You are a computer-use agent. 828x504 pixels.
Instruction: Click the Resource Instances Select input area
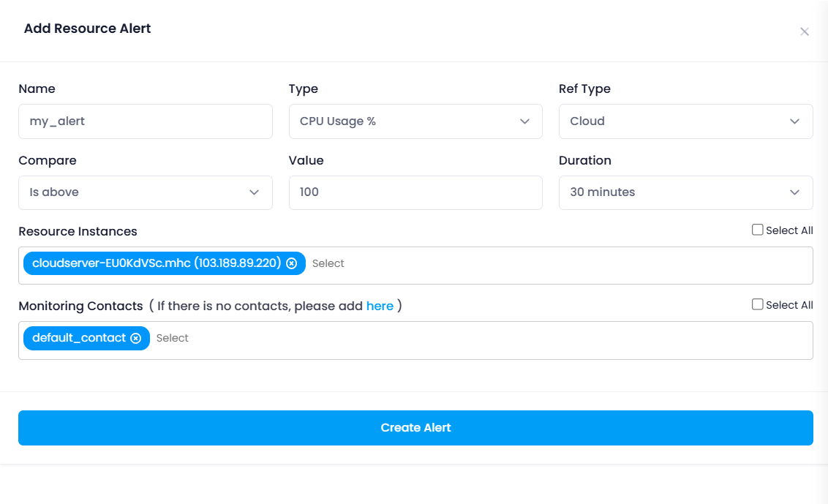[x=560, y=263]
